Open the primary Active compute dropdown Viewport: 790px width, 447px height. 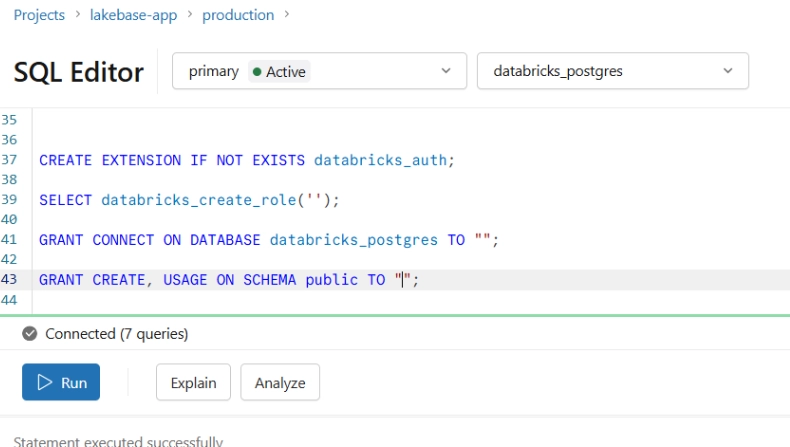(x=319, y=71)
